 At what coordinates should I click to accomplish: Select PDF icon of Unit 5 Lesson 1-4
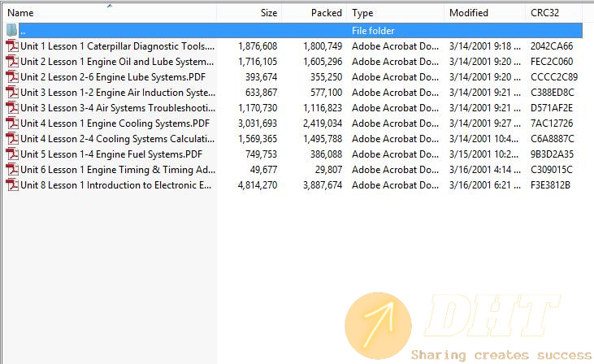tap(12, 154)
